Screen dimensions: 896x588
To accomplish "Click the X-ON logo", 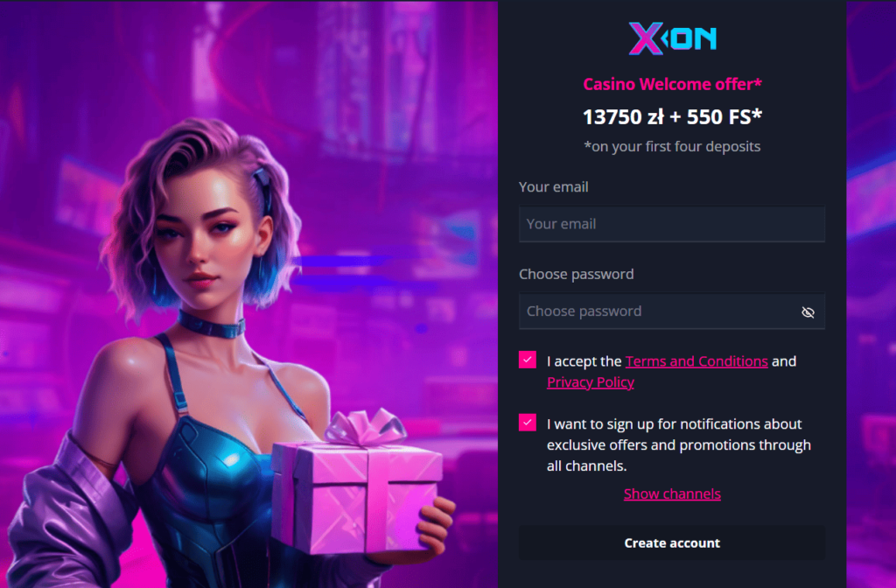I will click(672, 38).
